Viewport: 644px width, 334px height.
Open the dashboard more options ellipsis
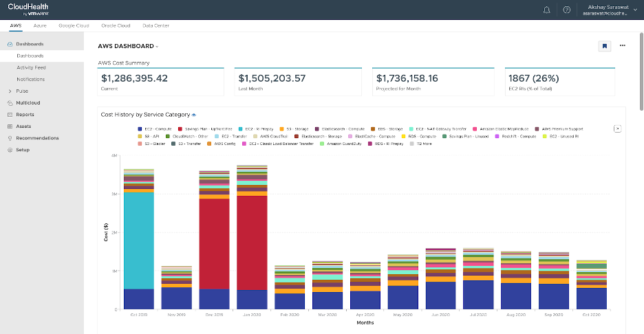623,45
